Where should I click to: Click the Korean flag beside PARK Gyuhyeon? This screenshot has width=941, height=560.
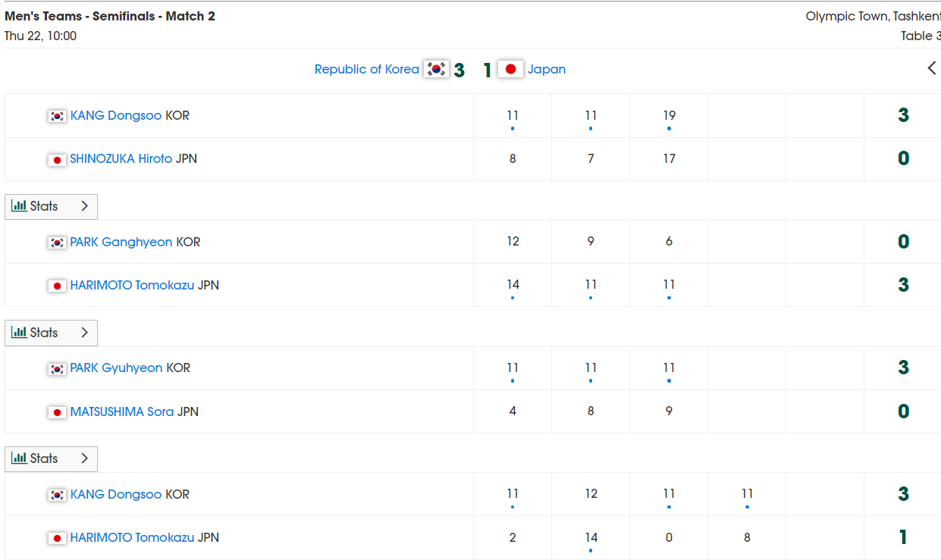pyautogui.click(x=57, y=369)
